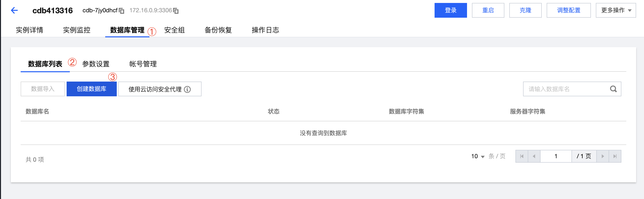The image size is (644, 199).
Task: Click the 调整配置 button
Action: (569, 10)
